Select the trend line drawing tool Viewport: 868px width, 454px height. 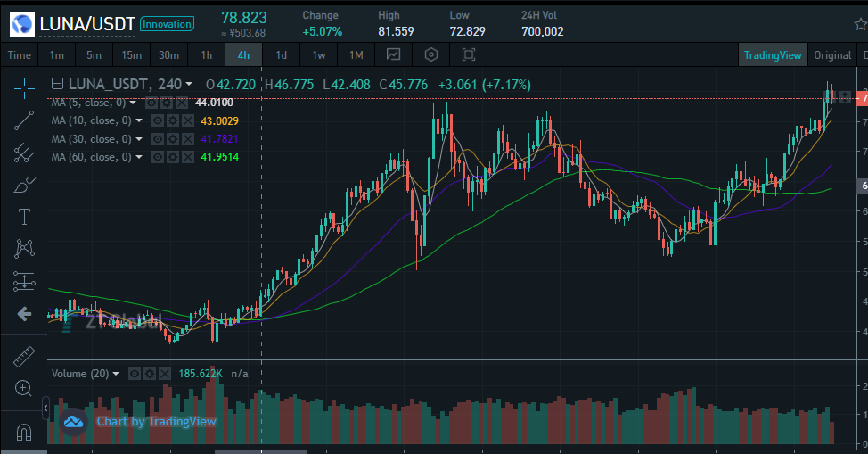coord(24,120)
